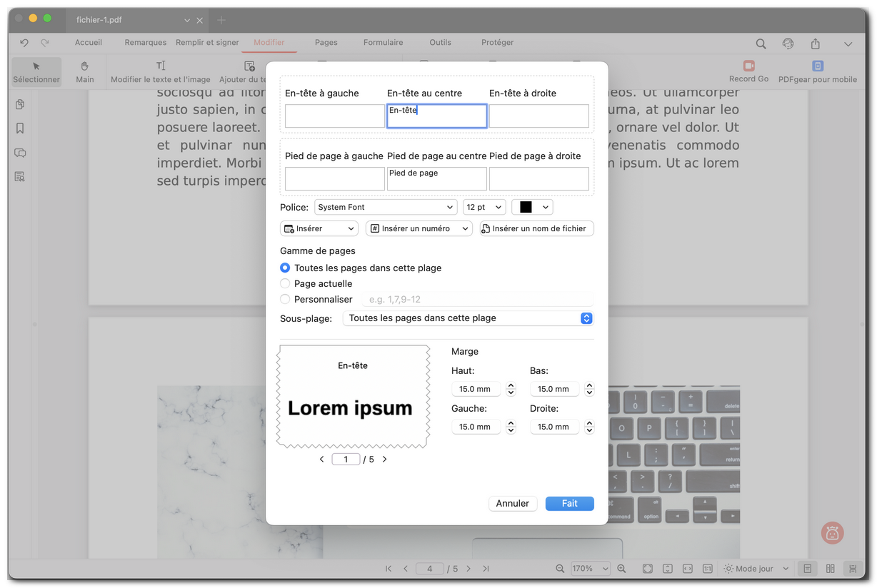Open the annotations panel in the sidebar
Image resolution: width=877 pixels, height=588 pixels.
click(x=20, y=153)
